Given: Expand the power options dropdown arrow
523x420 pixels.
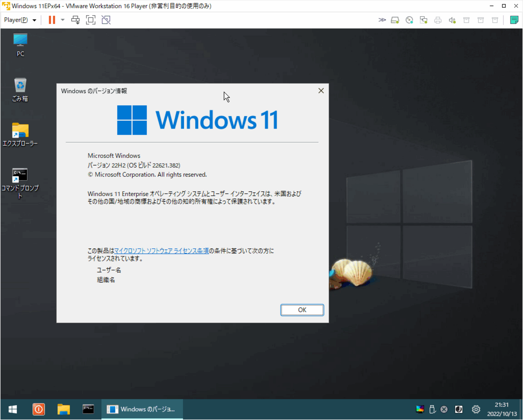Looking at the screenshot, I should [x=63, y=20].
